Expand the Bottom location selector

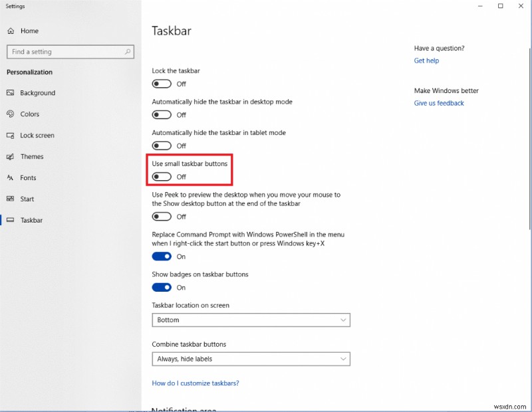click(251, 320)
